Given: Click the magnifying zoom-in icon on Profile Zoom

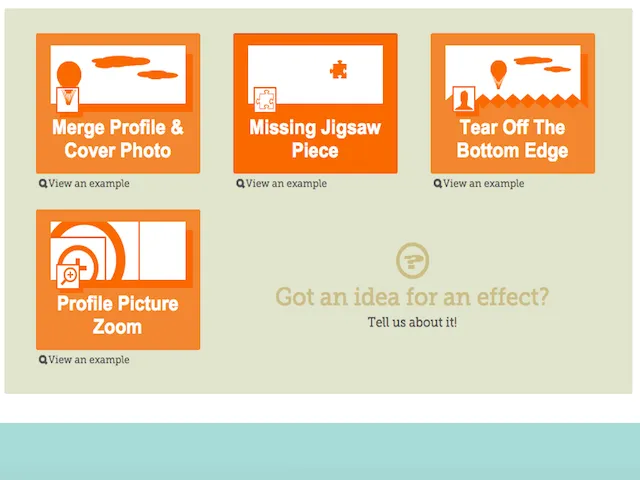Looking at the screenshot, I should click(70, 274).
